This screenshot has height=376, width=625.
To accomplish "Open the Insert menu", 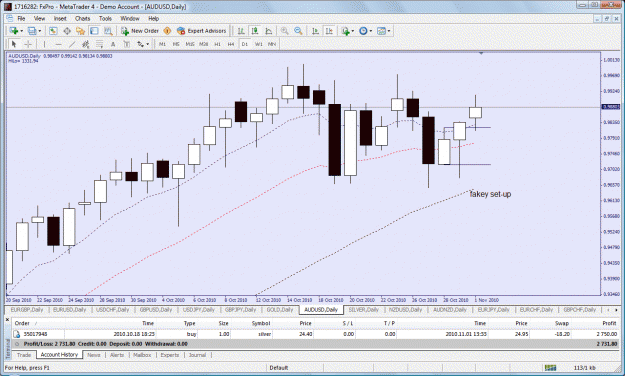I will (60, 18).
